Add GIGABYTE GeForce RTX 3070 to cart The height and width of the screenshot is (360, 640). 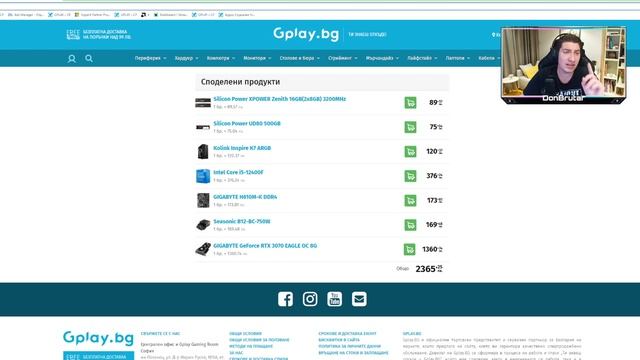tap(410, 249)
